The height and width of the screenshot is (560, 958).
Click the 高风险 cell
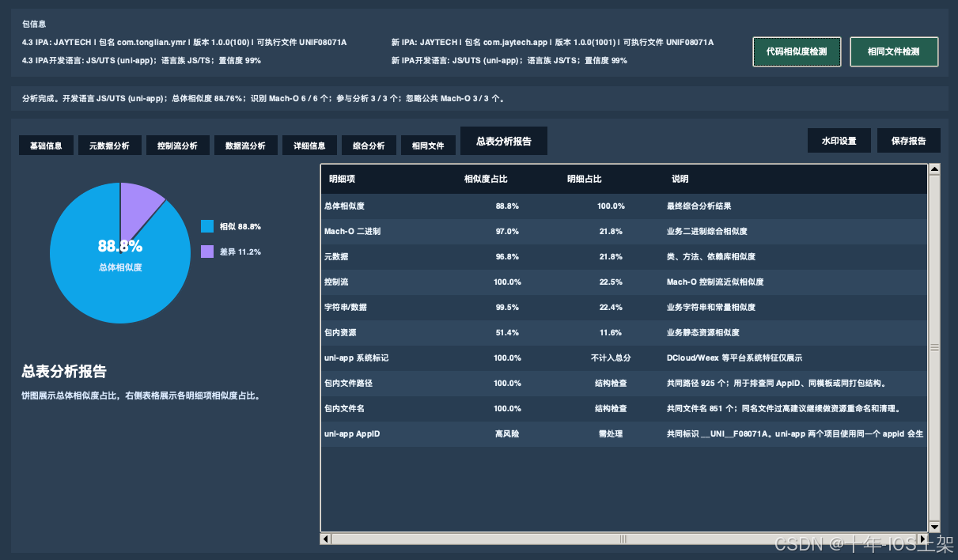click(x=507, y=433)
